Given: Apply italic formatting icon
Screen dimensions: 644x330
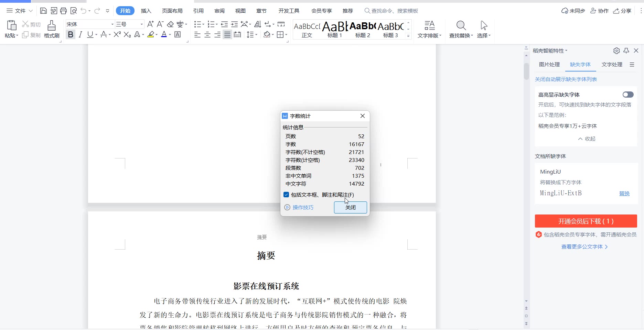Looking at the screenshot, I should 80,34.
